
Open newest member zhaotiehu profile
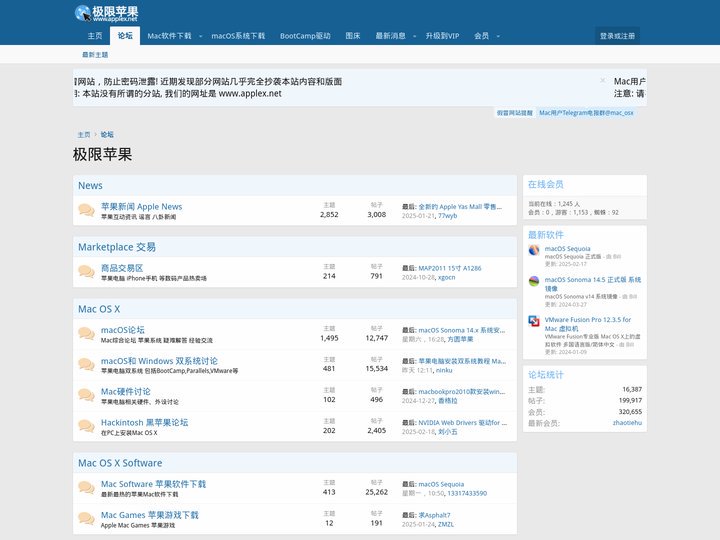coord(627,423)
